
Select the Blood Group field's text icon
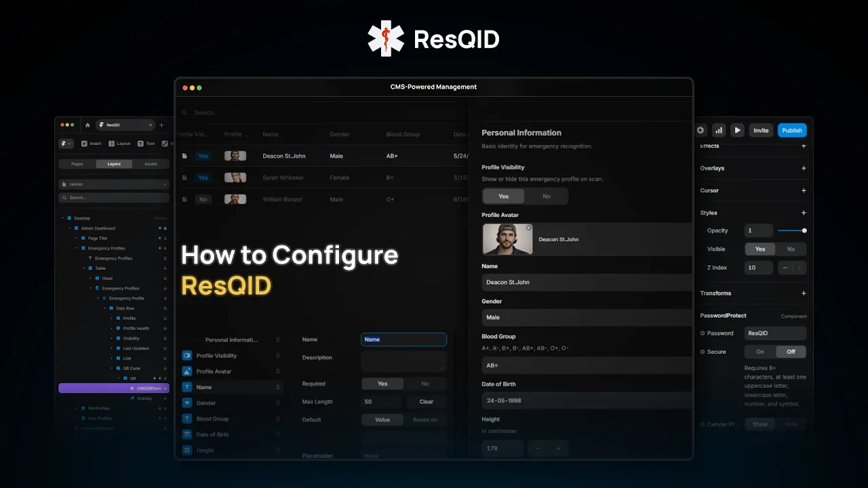pyautogui.click(x=187, y=419)
